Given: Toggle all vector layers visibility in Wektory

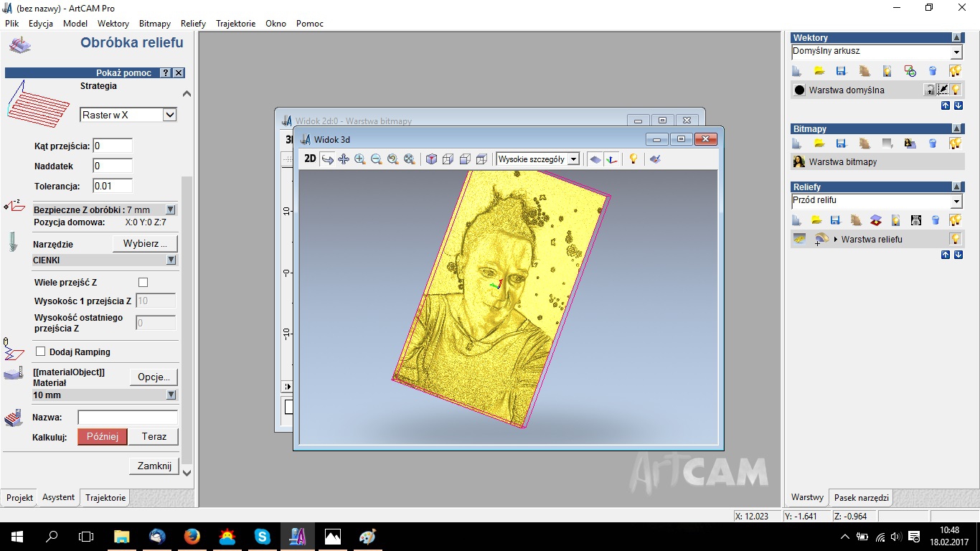Looking at the screenshot, I should point(955,71).
